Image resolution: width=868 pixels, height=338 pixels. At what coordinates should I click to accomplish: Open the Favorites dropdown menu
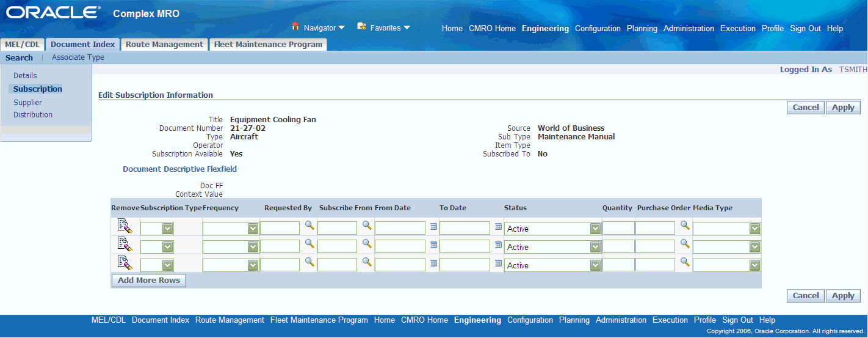coord(389,28)
